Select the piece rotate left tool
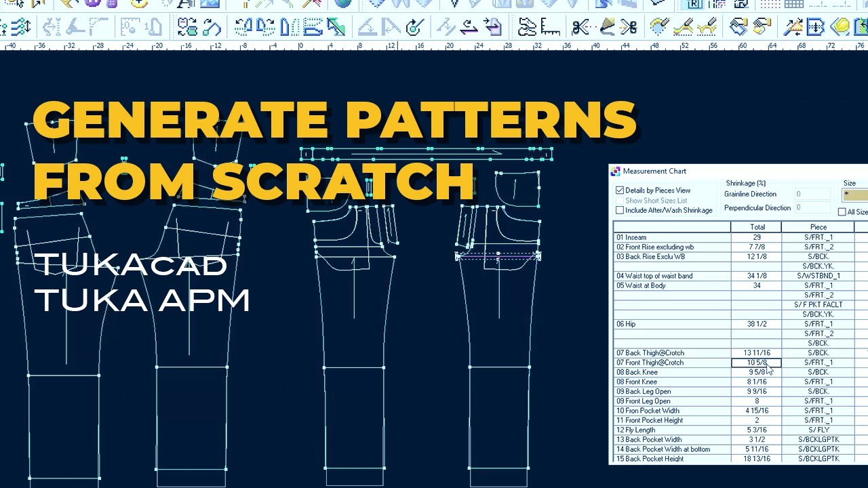The width and height of the screenshot is (868, 488). click(x=243, y=27)
